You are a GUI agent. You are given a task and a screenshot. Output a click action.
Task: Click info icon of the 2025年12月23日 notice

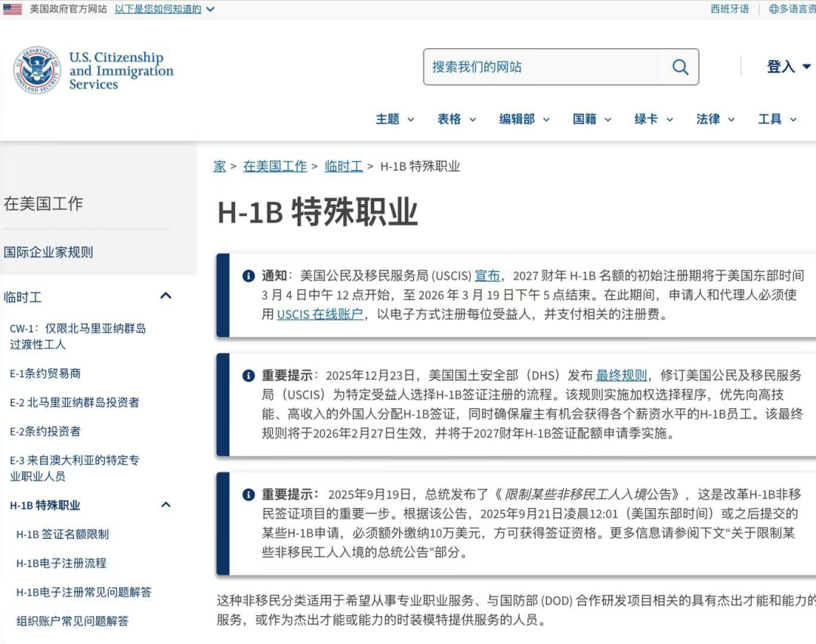pyautogui.click(x=249, y=376)
